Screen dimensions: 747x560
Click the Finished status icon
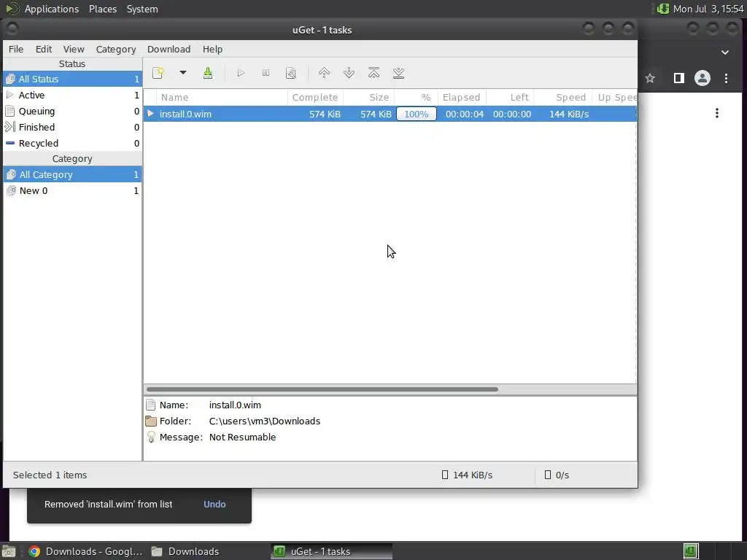pyautogui.click(x=10, y=127)
